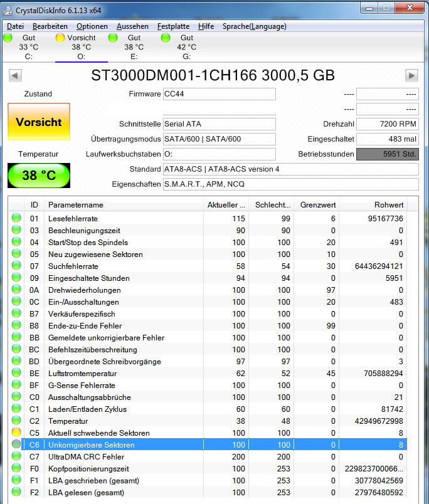Image resolution: width=429 pixels, height=504 pixels.
Task: Click the Standard ATA8-ACS field
Action: (x=291, y=169)
